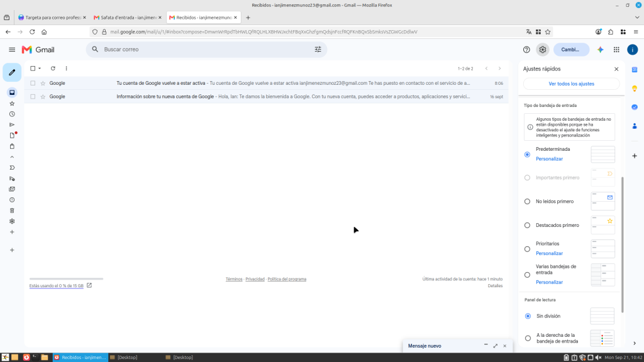This screenshot has height=362, width=644.
Task: Open Google Keep side panel icon
Action: tap(635, 89)
